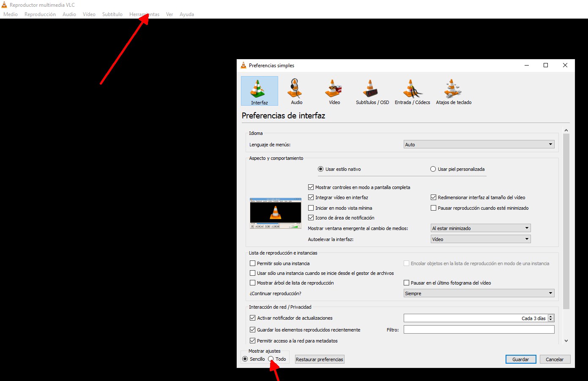Select the Interfaz preferences icon
The height and width of the screenshot is (381, 588).
[x=259, y=91]
